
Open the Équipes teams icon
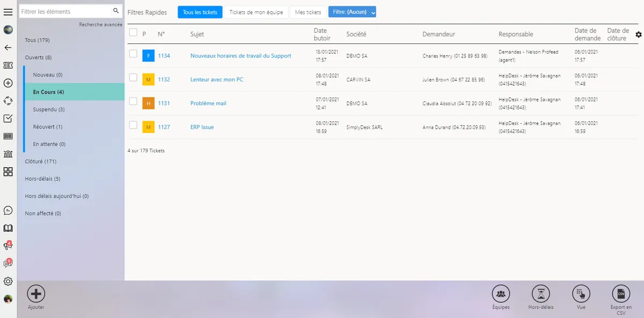501,294
